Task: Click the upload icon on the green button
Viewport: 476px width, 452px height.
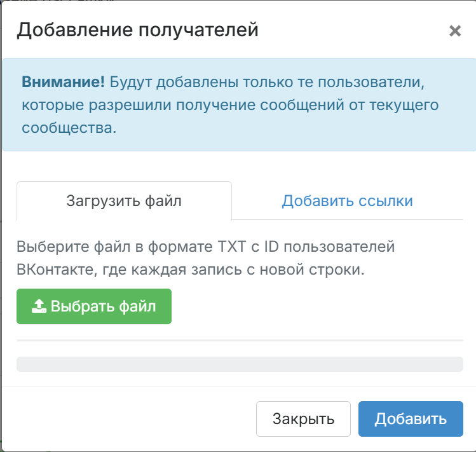Action: pyautogui.click(x=39, y=306)
